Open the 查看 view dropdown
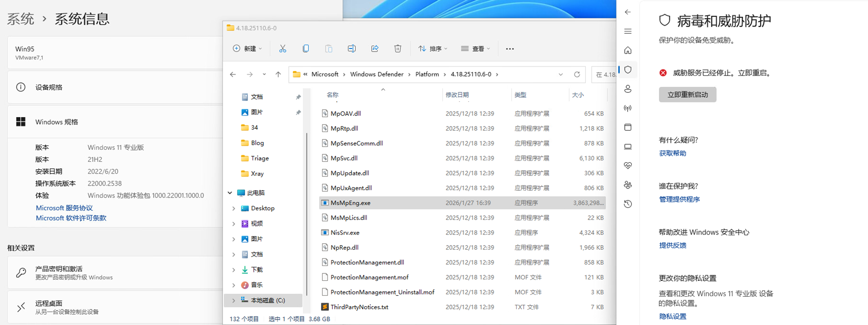Viewport: 868px width, 325px height. click(x=476, y=49)
